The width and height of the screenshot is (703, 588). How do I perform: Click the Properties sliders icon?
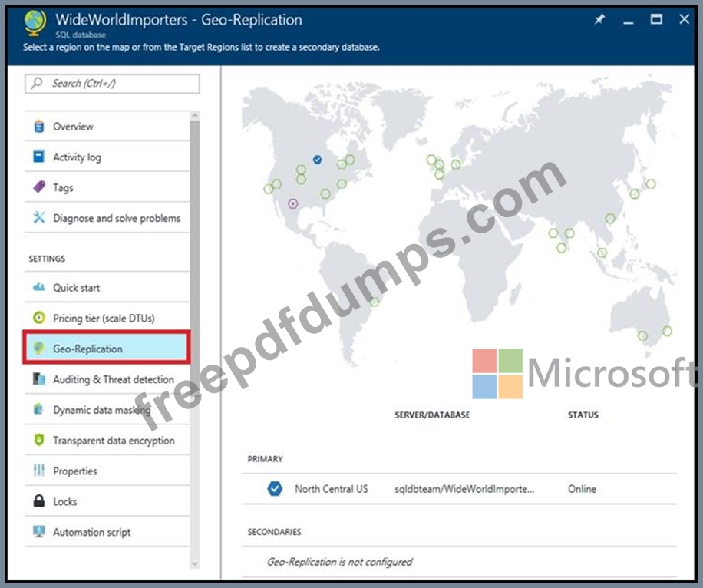tap(39, 471)
